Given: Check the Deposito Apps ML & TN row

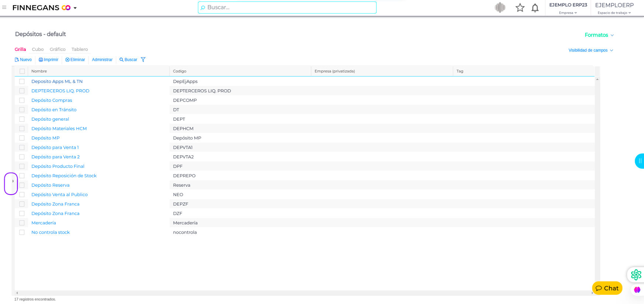Looking at the screenshot, I should tap(22, 82).
